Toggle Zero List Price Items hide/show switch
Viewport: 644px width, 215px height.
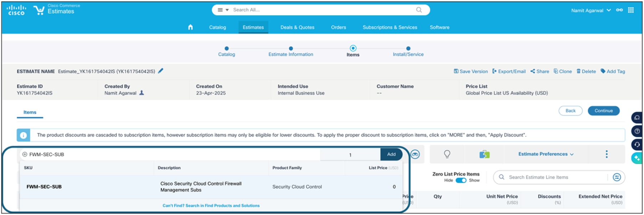(x=461, y=180)
